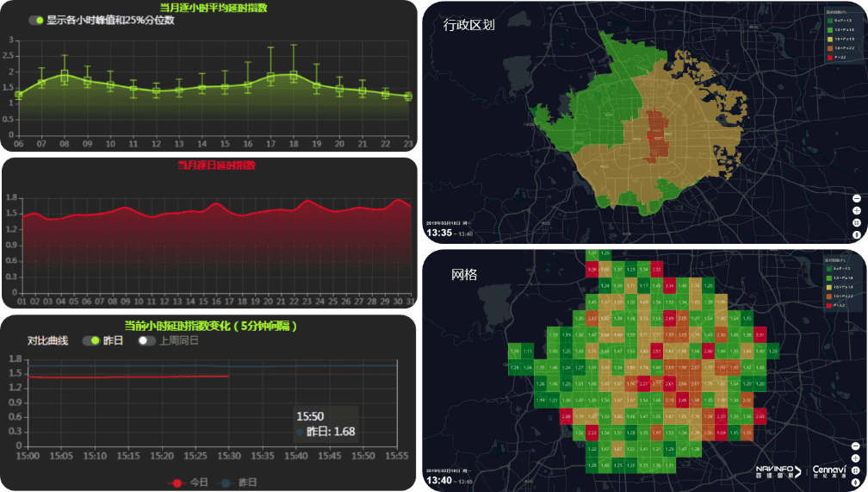Click fullscreen icon on the 网格 map
The image size is (868, 492).
tap(857, 470)
